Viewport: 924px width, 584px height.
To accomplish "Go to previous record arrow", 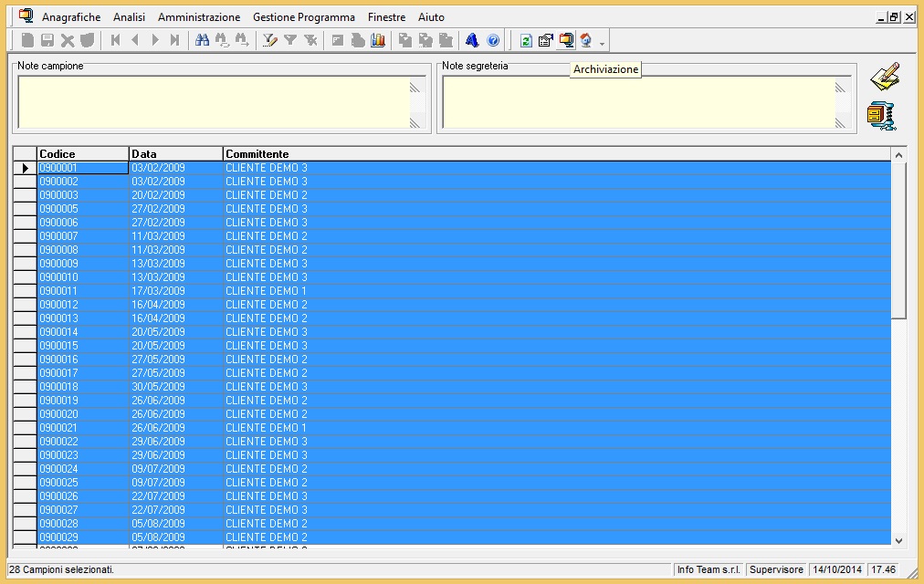I will click(x=135, y=40).
